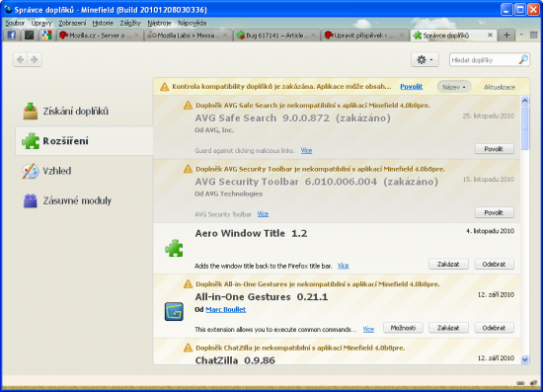Viewport: 543px width, 392px height.
Task: Click Povolit link in compatibility warning
Action: pos(411,87)
